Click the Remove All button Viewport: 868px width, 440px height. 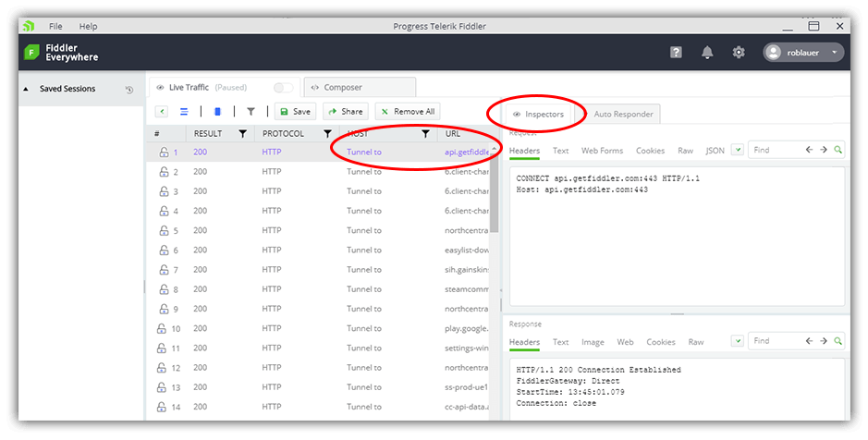click(x=408, y=112)
